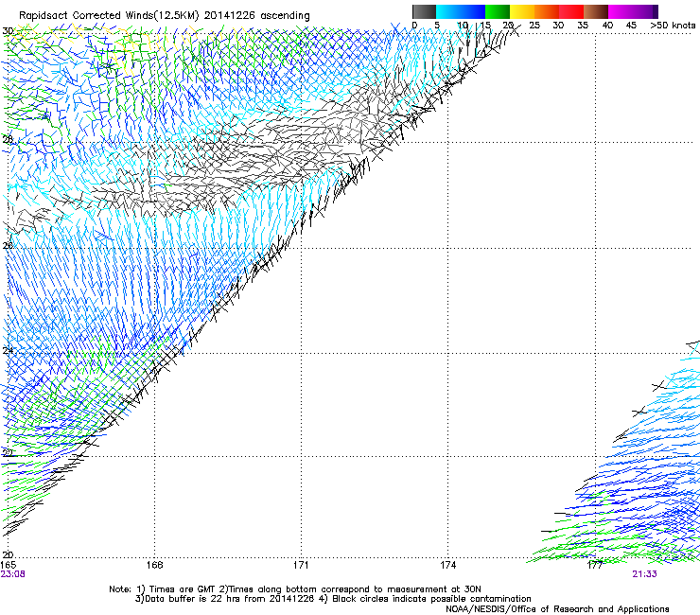Click the red 30-35 knots legend swatch

pos(571,11)
